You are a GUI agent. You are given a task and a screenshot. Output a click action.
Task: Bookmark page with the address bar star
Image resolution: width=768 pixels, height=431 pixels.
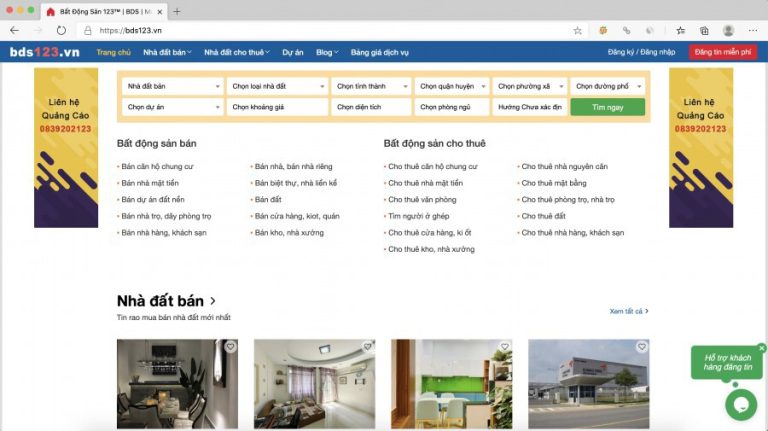point(577,30)
